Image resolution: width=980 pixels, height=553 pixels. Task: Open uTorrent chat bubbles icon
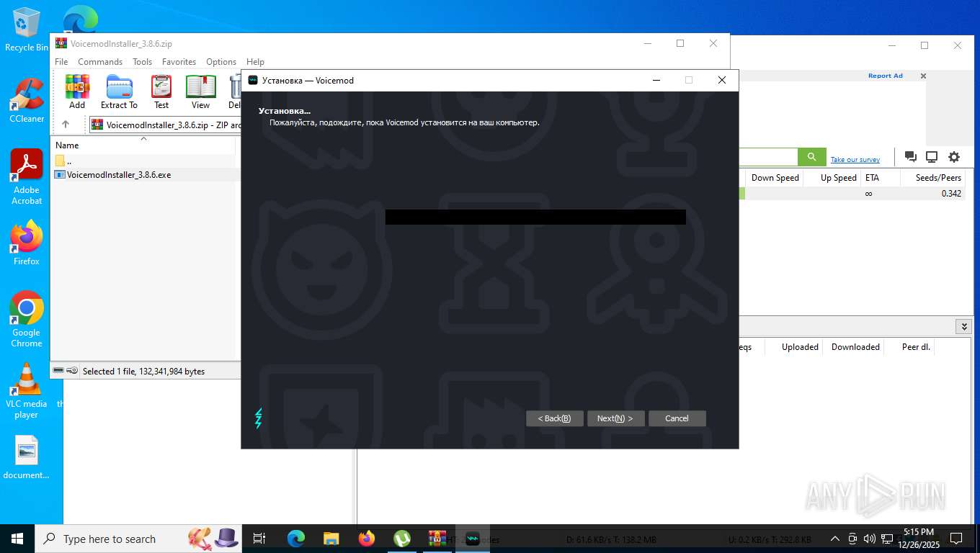pos(911,157)
